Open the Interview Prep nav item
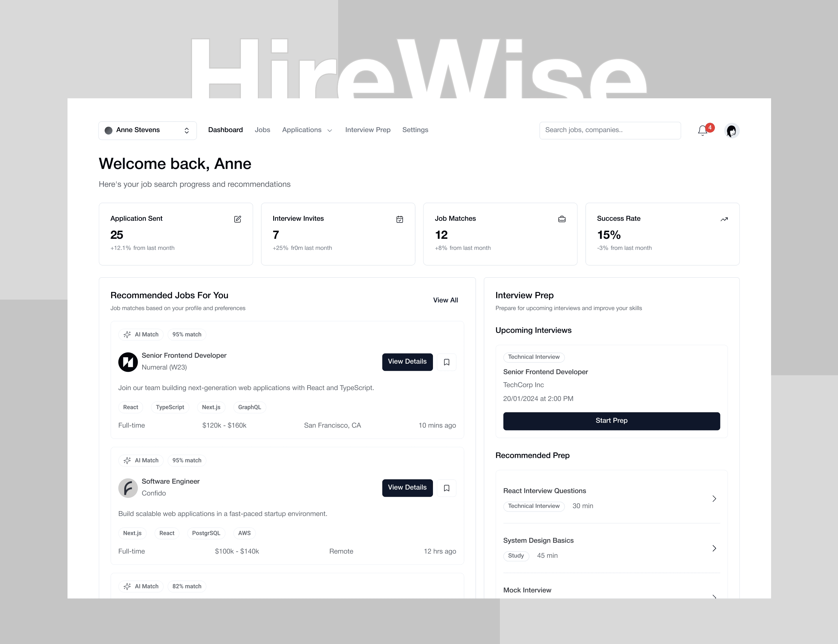The height and width of the screenshot is (644, 838). point(367,130)
